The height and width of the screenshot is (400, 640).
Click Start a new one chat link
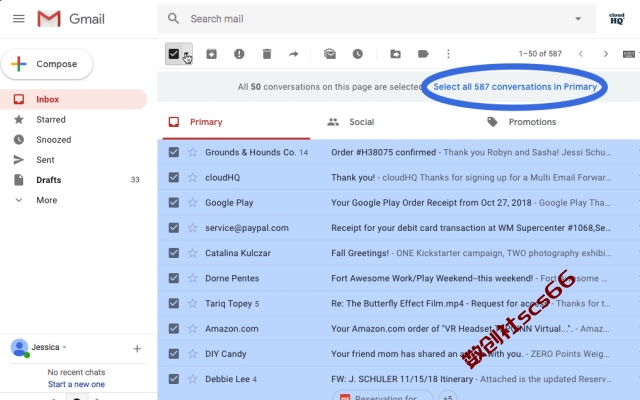click(x=76, y=384)
